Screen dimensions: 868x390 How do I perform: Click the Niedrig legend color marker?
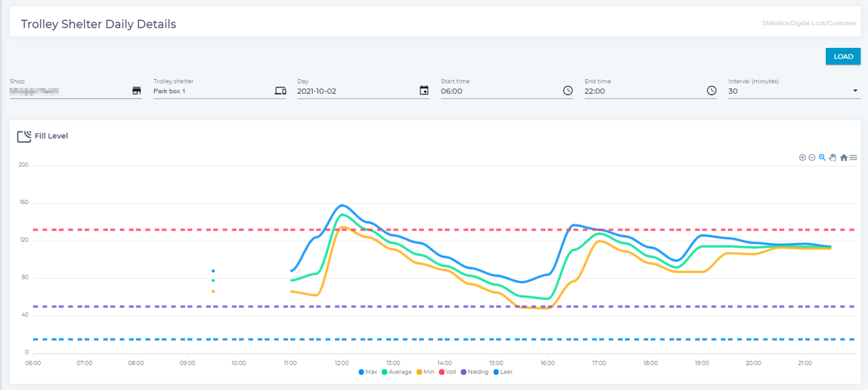pyautogui.click(x=463, y=372)
